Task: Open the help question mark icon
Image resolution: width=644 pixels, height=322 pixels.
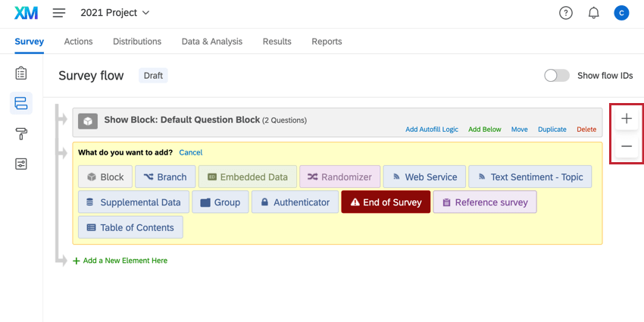Action: pyautogui.click(x=566, y=13)
